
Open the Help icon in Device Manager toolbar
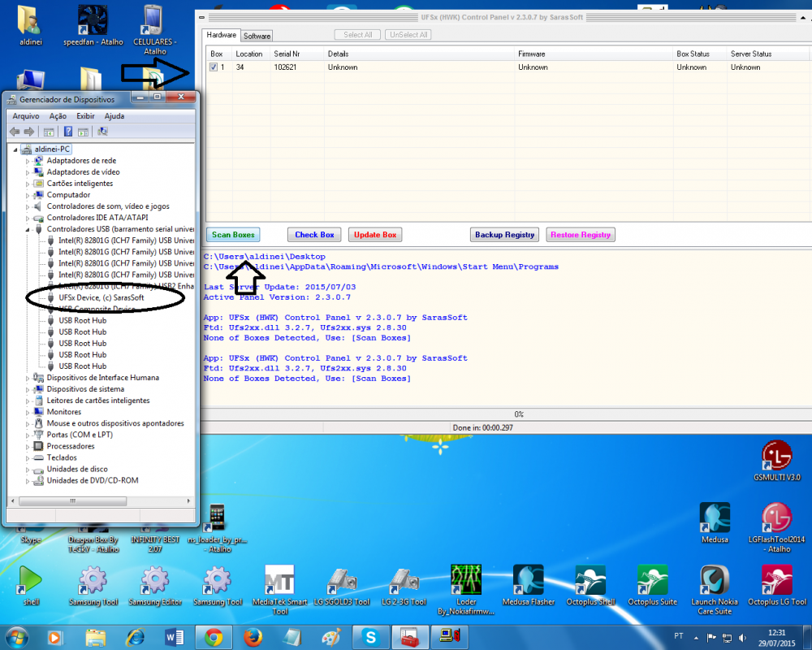pos(68,132)
